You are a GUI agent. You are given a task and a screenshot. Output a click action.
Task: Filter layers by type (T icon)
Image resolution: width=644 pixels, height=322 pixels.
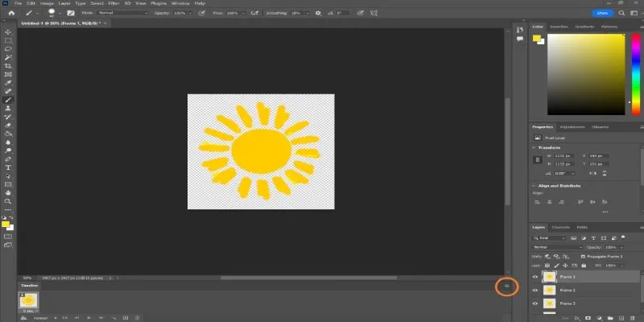point(593,238)
